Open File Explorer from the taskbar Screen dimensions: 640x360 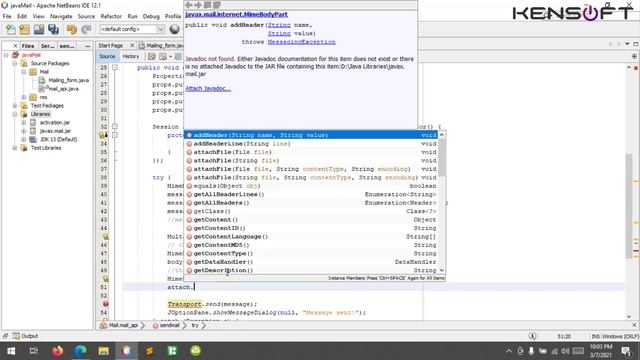tap(104, 351)
